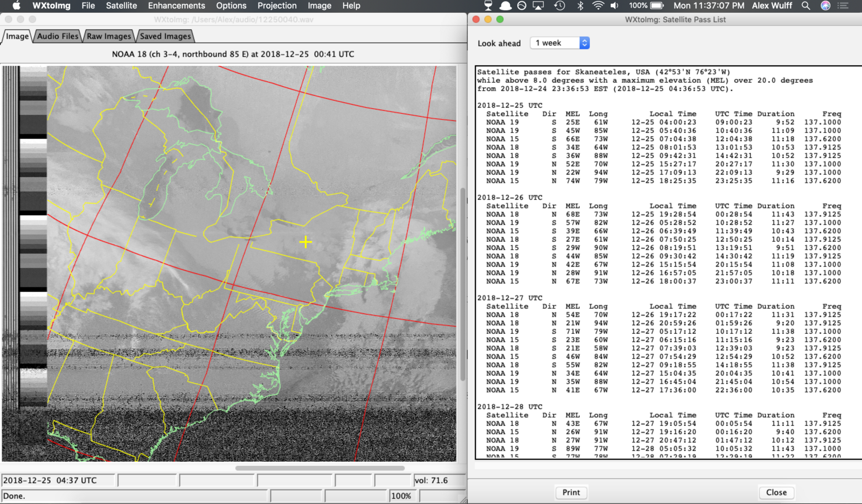
Task: Click the Bluetooth status icon
Action: coord(580,5)
